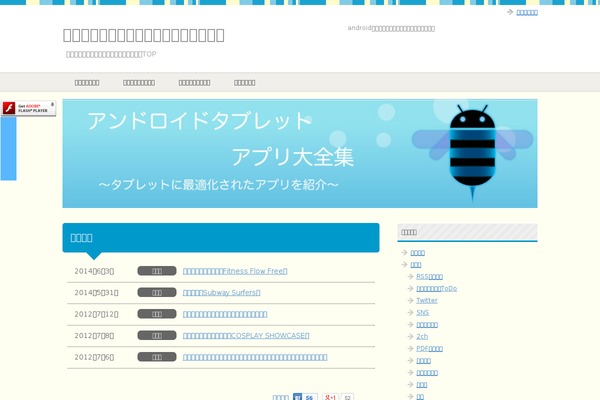Image resolution: width=600 pixels, height=400 pixels.
Task: Open the sidebar category link ending in ToDo
Action: 437,289
